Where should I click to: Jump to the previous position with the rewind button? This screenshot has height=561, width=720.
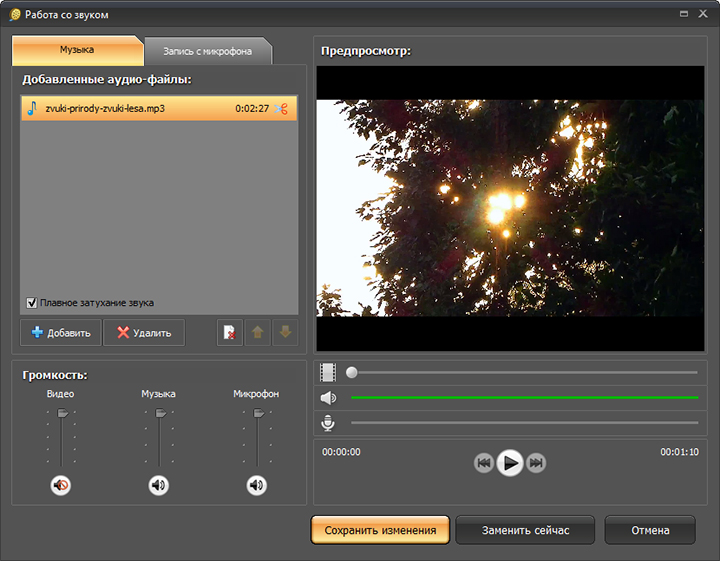coord(484,463)
